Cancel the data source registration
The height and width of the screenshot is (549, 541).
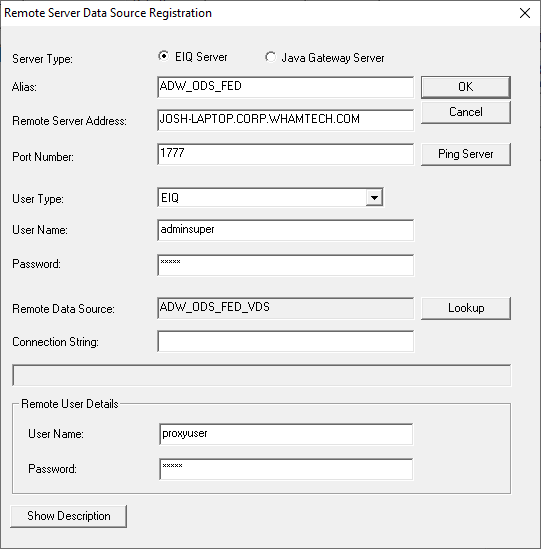tap(466, 112)
